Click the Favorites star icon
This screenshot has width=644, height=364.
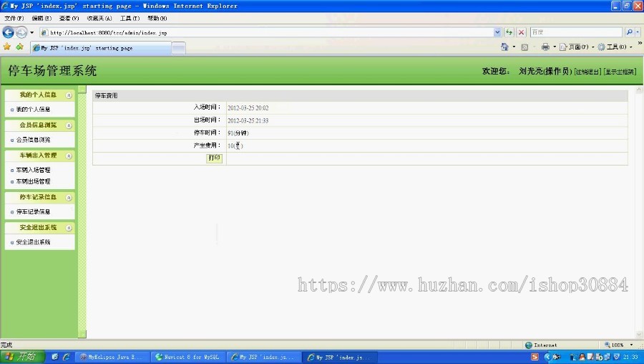point(7,47)
